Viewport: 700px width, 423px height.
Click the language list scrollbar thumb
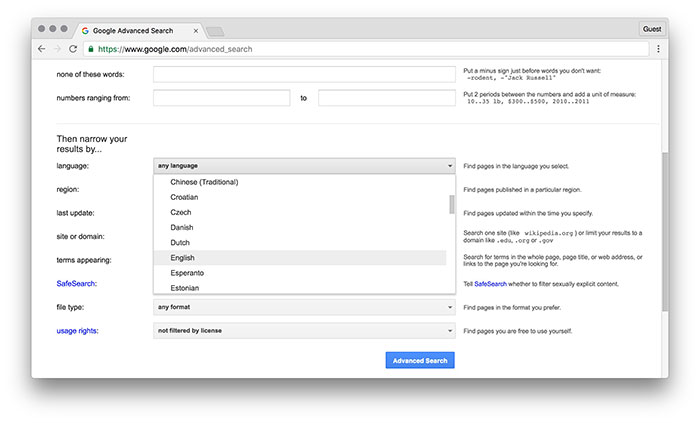451,204
